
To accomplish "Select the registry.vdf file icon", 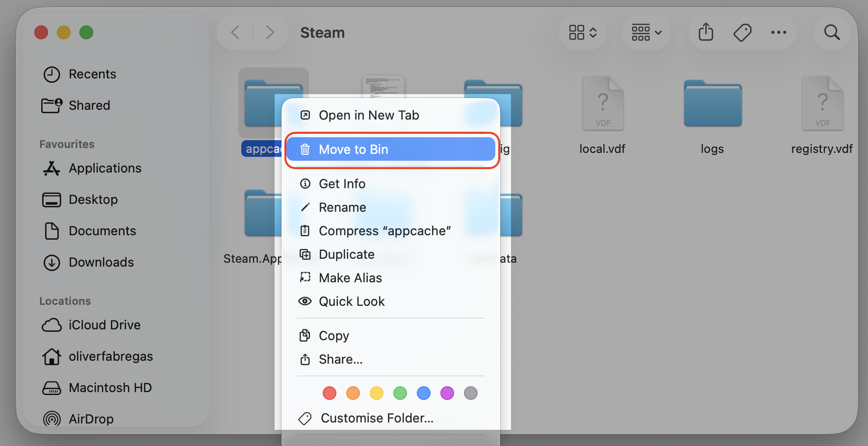I will (822, 103).
